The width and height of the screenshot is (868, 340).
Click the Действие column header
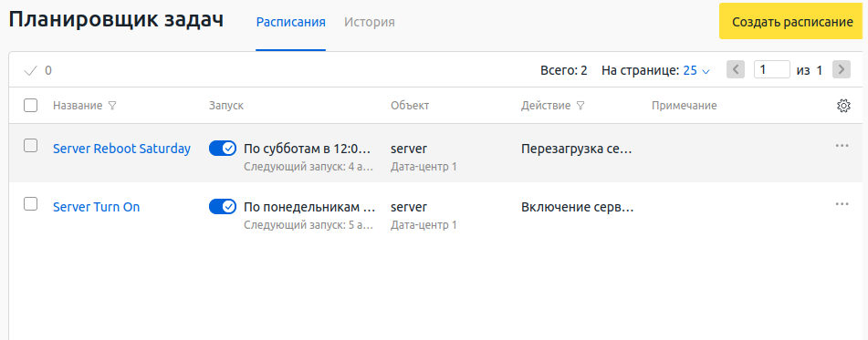[546, 106]
